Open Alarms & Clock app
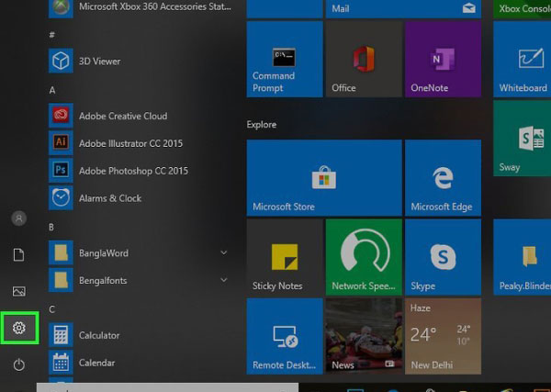 tap(140, 198)
